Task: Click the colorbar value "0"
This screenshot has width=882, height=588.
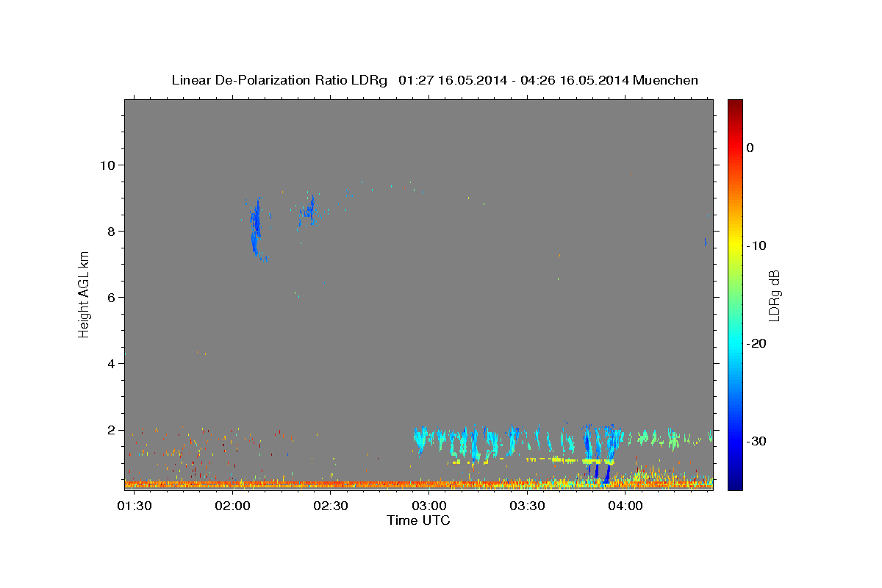Action: tap(750, 148)
